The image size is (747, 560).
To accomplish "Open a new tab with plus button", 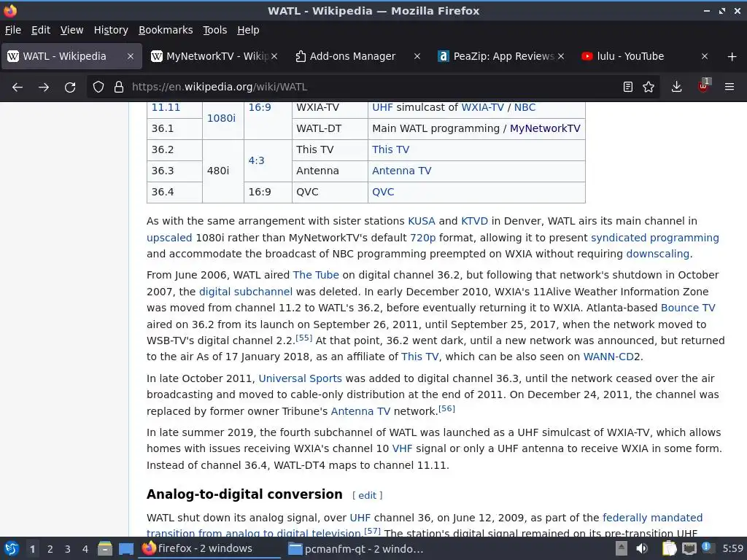I will pos(732,57).
